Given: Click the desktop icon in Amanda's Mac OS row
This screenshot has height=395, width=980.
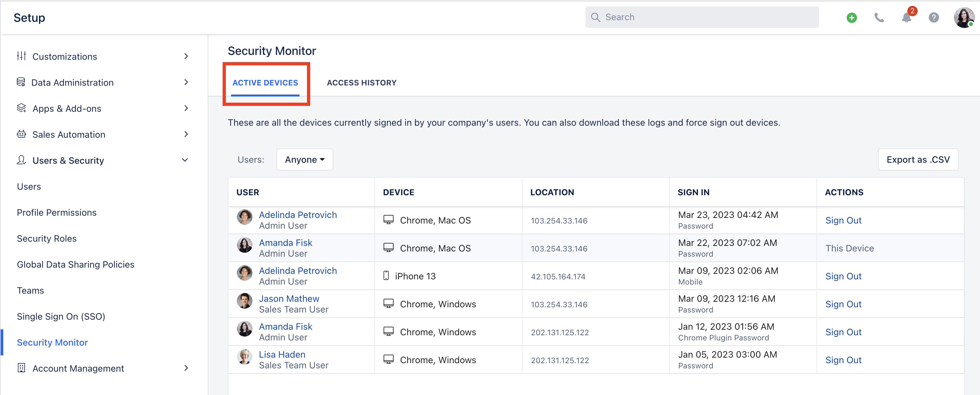Looking at the screenshot, I should (x=388, y=248).
